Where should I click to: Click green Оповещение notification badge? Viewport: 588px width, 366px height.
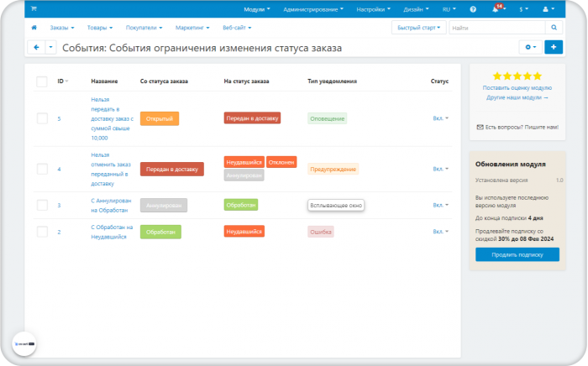(327, 118)
